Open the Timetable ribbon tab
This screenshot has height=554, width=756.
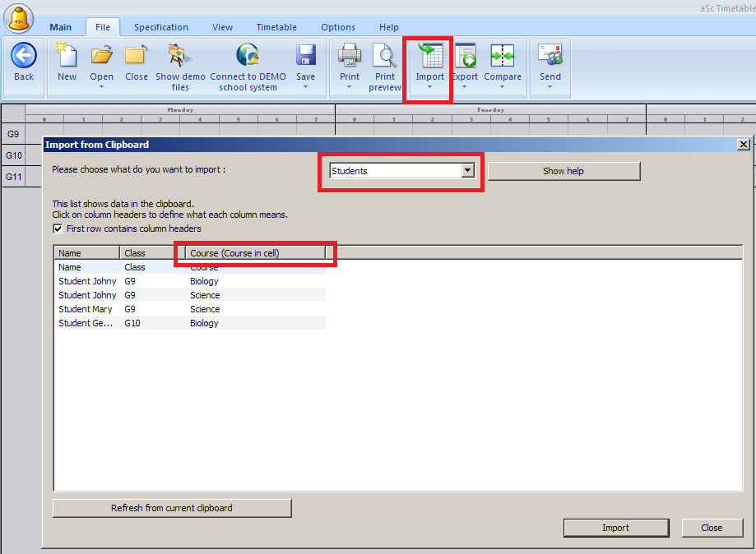(276, 27)
